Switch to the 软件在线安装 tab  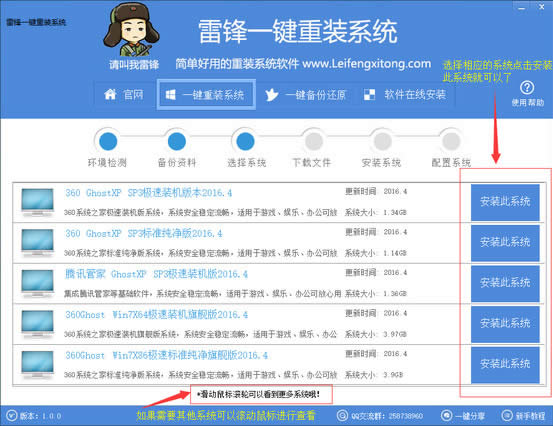pyautogui.click(x=405, y=95)
